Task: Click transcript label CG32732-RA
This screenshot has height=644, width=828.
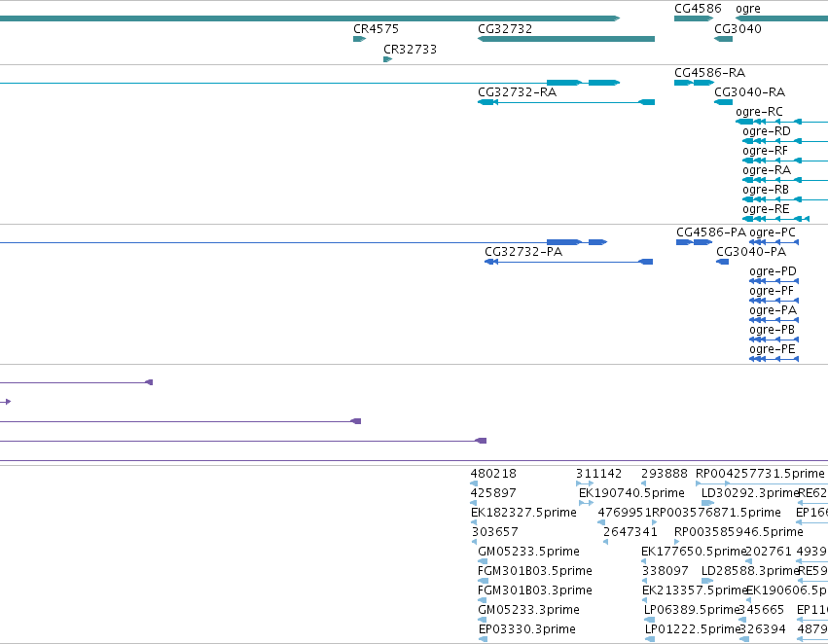Action: 517,92
